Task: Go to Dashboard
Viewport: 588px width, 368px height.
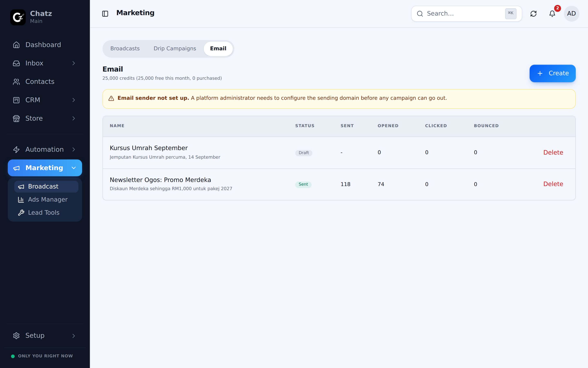Action: coord(45,45)
